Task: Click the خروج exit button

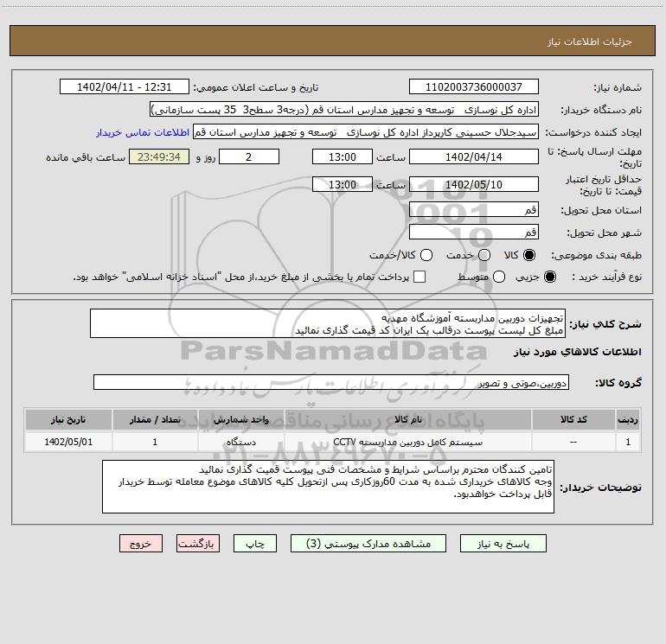Action: coord(141,544)
